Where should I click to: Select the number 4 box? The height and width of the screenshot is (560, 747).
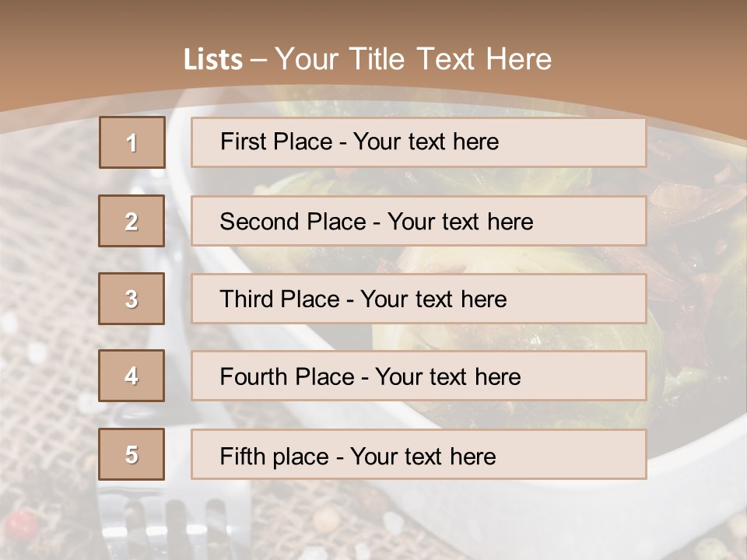(x=132, y=376)
